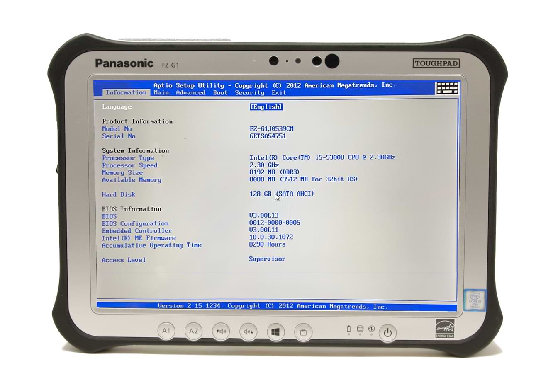The height and width of the screenshot is (392, 553).
Task: Tap the power button
Action: click(x=387, y=333)
